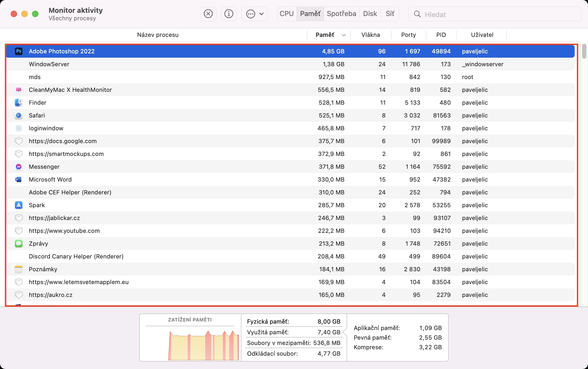588x369 pixels.
Task: Click the CleanMyMac X HealthMonitor icon
Action: tap(19, 90)
